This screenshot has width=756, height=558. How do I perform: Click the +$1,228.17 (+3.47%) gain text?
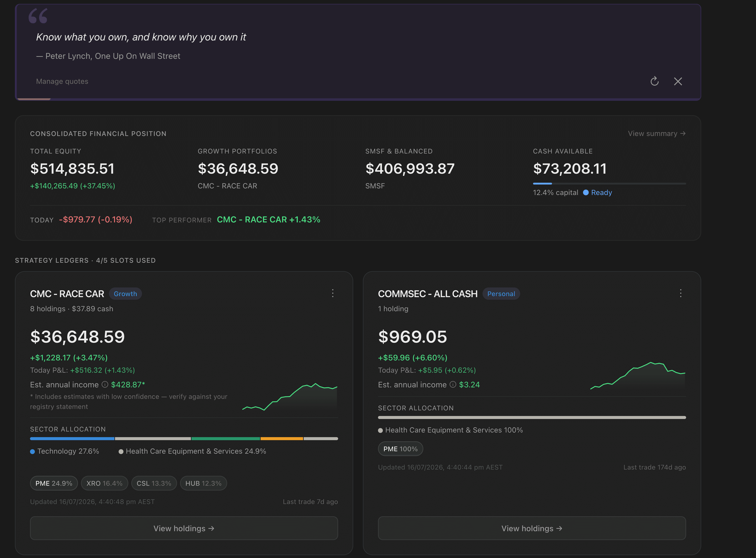point(69,357)
